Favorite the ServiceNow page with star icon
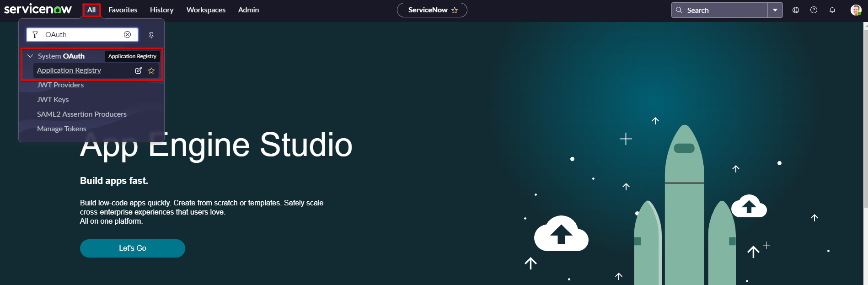868x285 pixels. point(455,10)
